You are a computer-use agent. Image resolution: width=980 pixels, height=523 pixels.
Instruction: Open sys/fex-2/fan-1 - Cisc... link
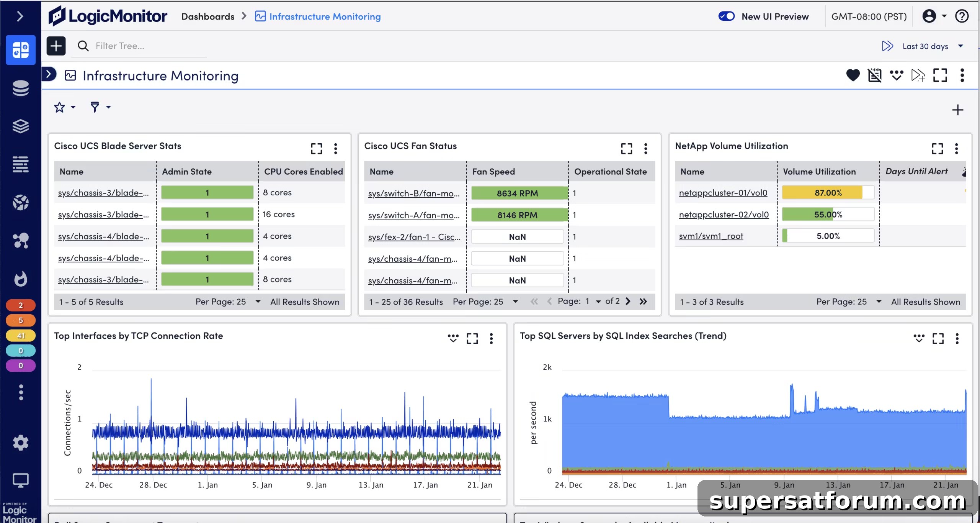point(414,237)
